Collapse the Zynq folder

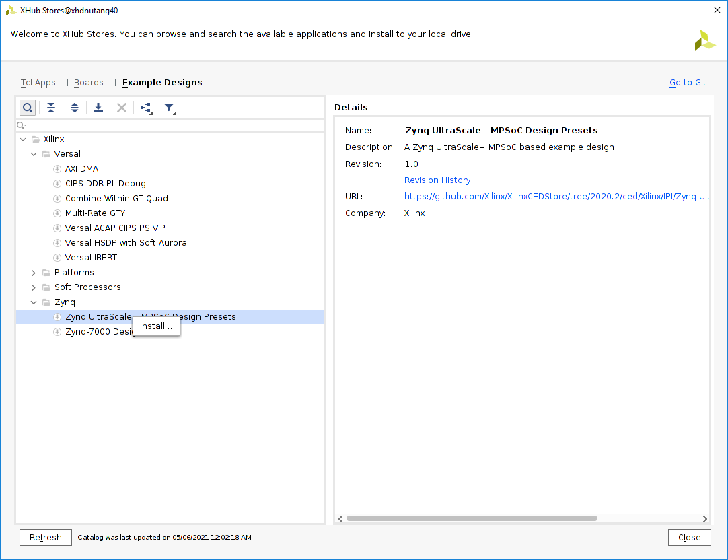click(x=34, y=302)
